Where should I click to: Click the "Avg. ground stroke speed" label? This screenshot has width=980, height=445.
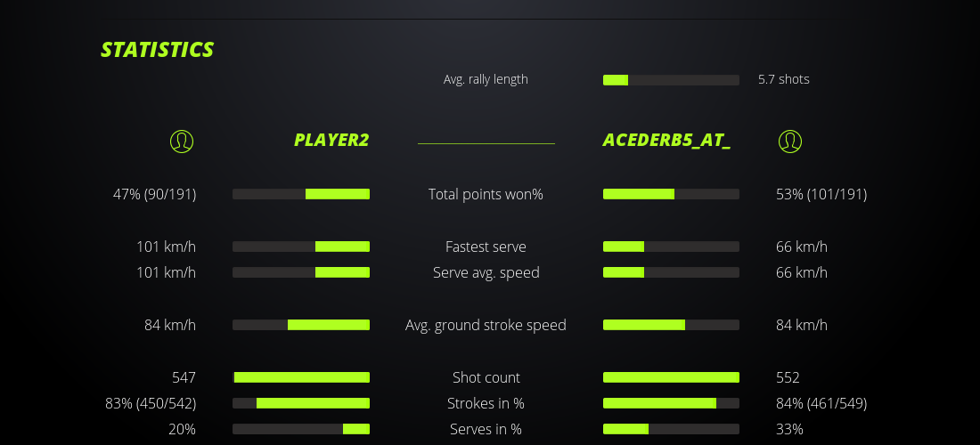[x=486, y=325]
